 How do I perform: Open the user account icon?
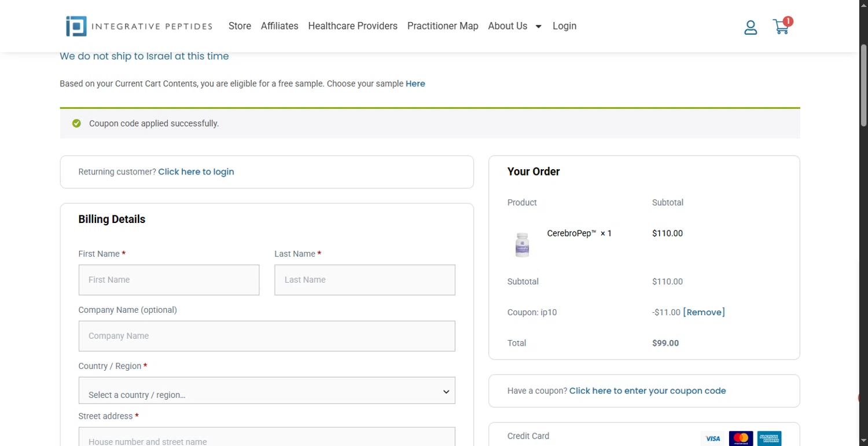coord(751,27)
